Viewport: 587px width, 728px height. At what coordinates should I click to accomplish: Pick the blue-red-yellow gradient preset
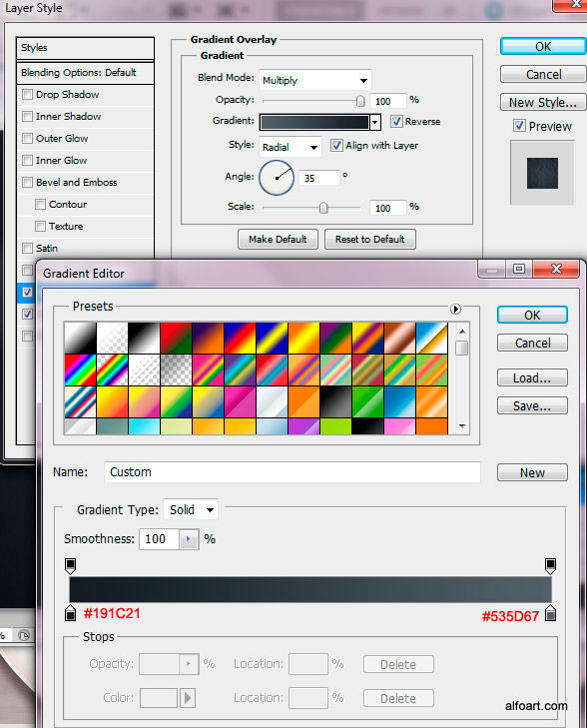[x=241, y=338]
